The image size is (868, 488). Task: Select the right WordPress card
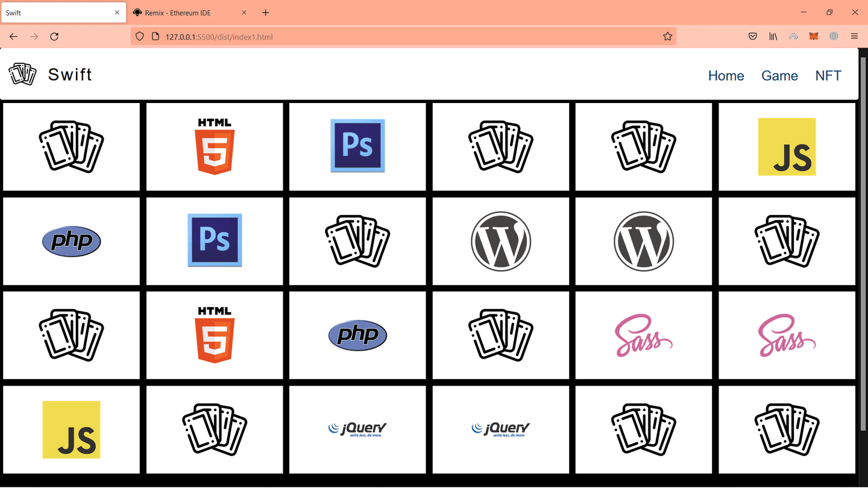[644, 241]
